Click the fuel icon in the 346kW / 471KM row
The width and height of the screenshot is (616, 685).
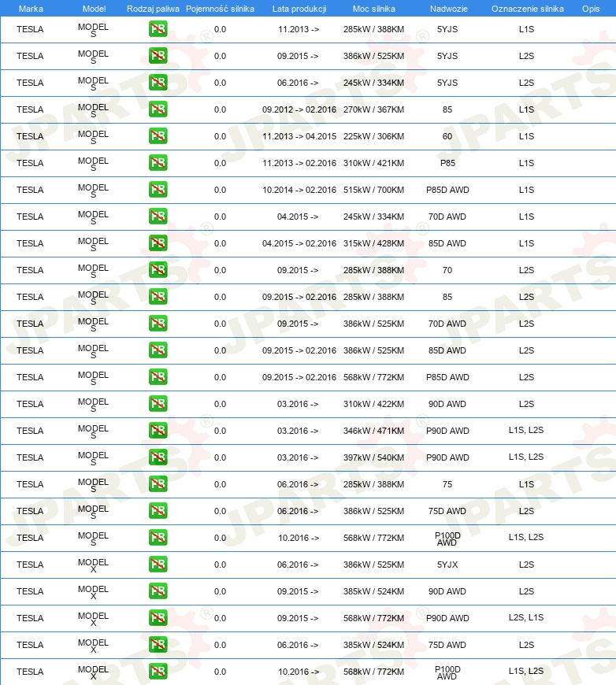tap(158, 431)
